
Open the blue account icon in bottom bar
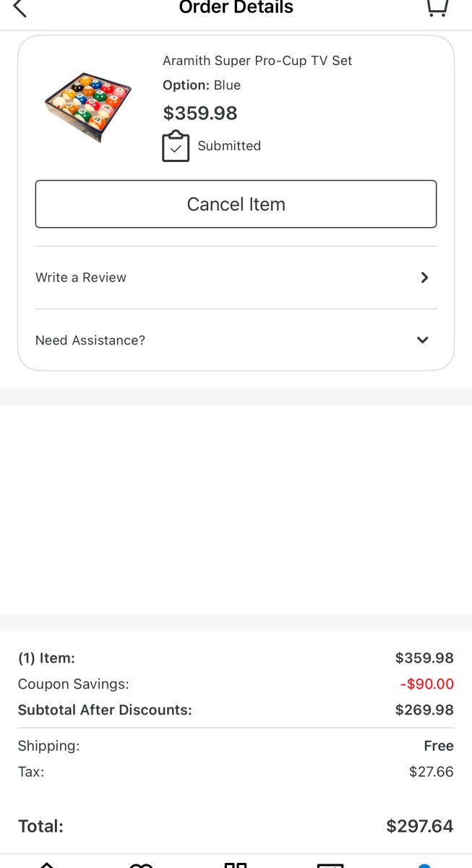click(424, 864)
